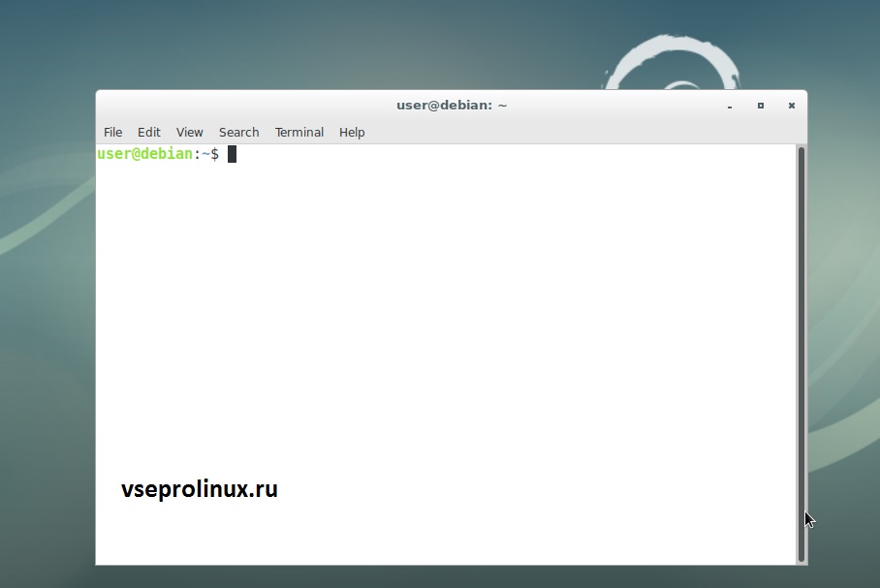The height and width of the screenshot is (588, 880).
Task: Open the Terminal menu
Action: tap(299, 133)
